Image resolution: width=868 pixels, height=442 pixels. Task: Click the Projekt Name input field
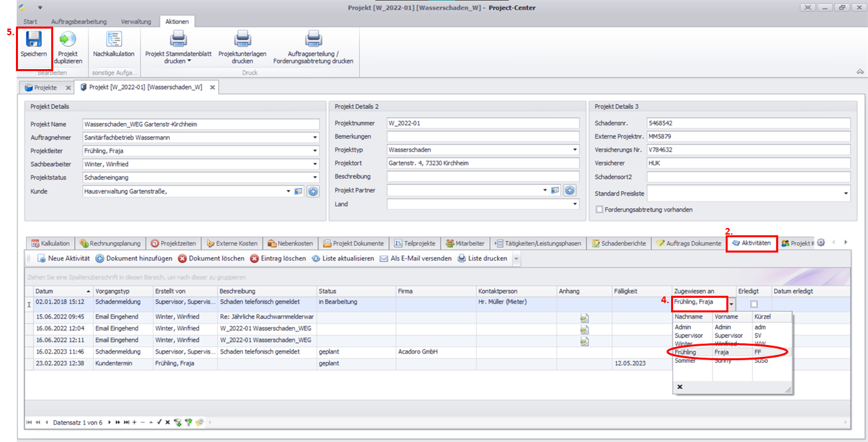click(x=200, y=124)
